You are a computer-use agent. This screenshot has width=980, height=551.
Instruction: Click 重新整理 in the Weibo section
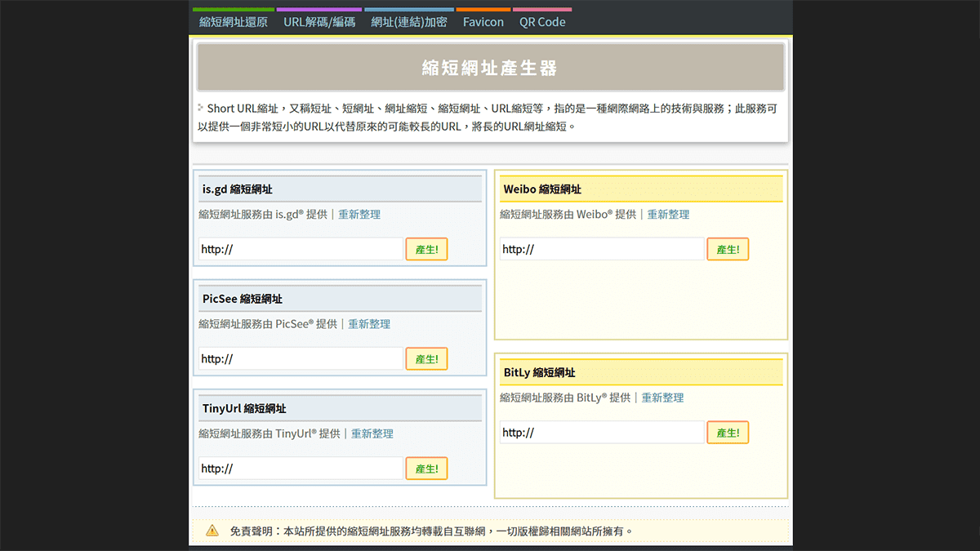(668, 215)
